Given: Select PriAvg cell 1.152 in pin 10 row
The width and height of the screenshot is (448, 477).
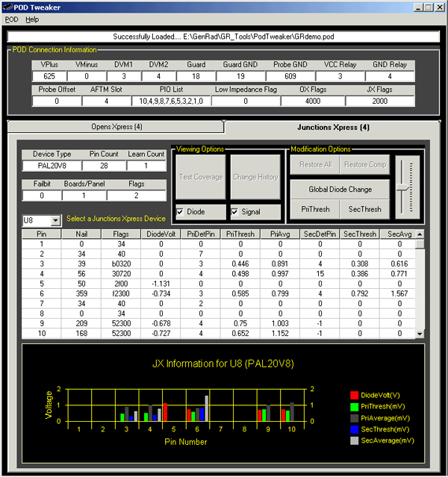Looking at the screenshot, I should (280, 334).
